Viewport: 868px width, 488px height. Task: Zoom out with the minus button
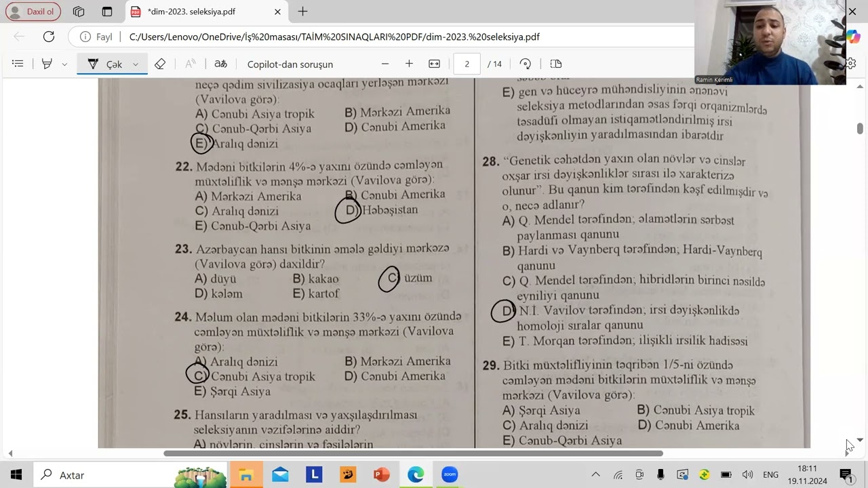coord(385,64)
